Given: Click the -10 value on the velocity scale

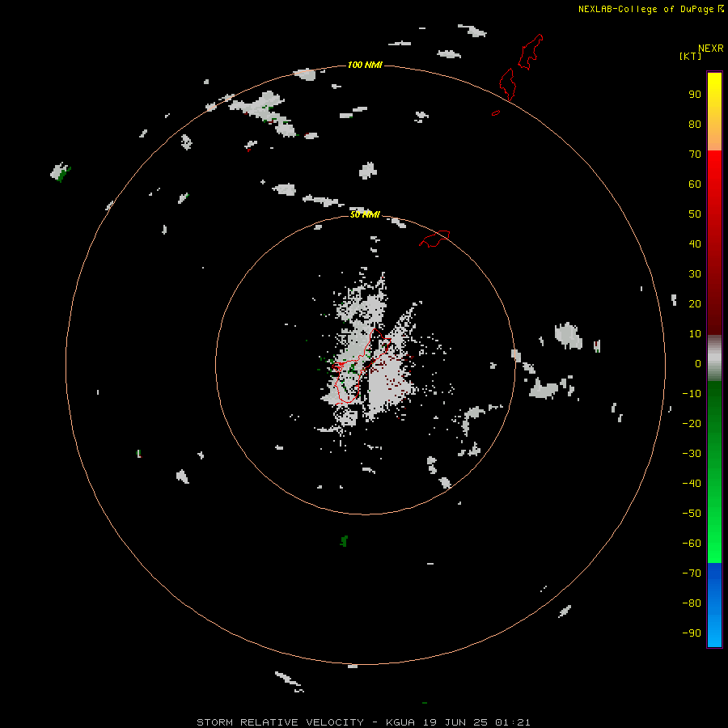Looking at the screenshot, I should point(692,394).
